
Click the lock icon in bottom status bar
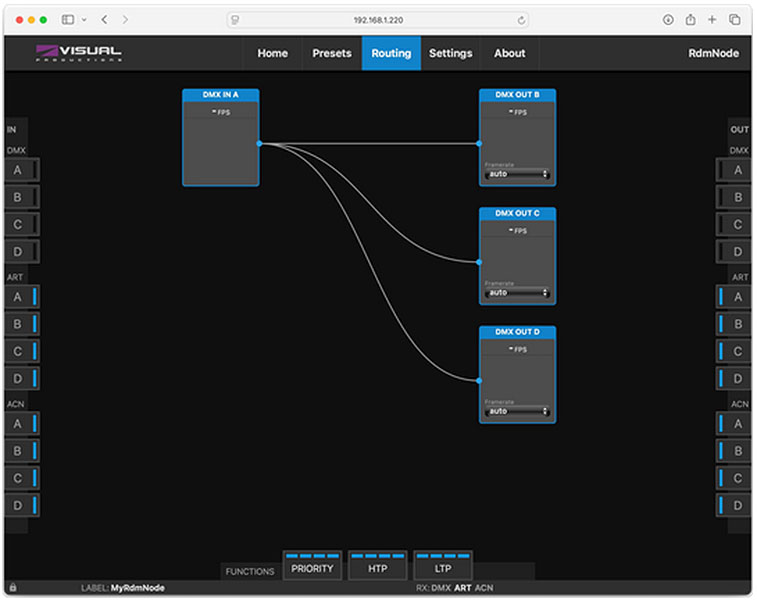click(x=12, y=588)
